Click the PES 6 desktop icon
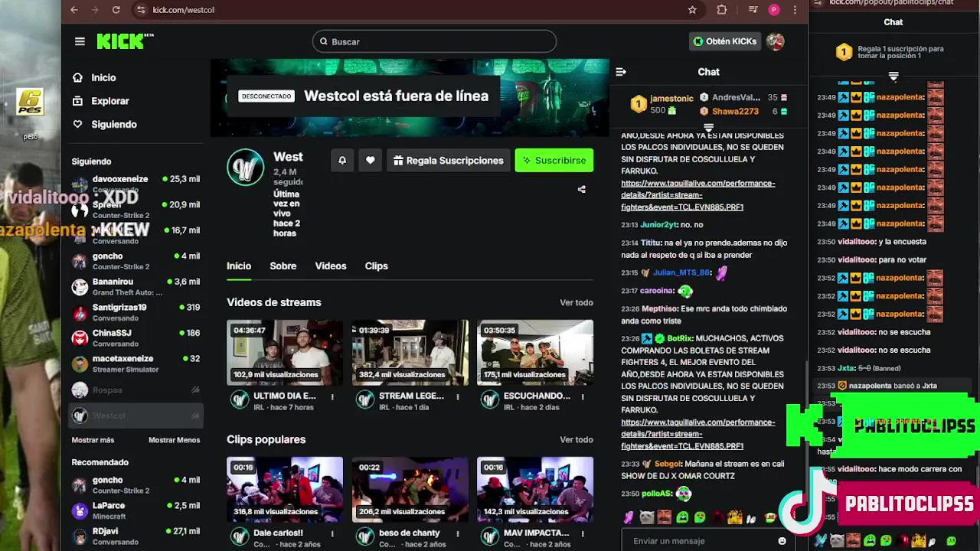 point(30,103)
